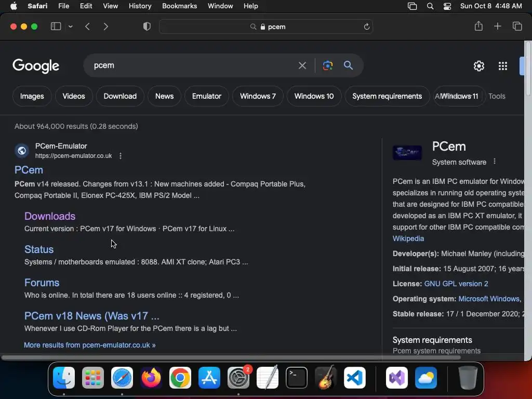
Task: Search by image with Google Lens icon
Action: (x=328, y=65)
